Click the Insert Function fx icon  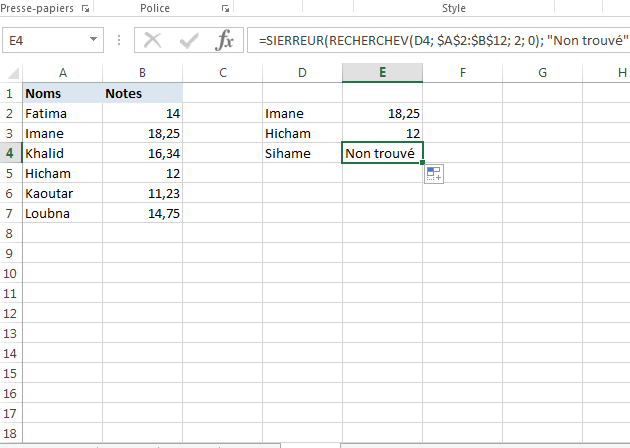(226, 41)
